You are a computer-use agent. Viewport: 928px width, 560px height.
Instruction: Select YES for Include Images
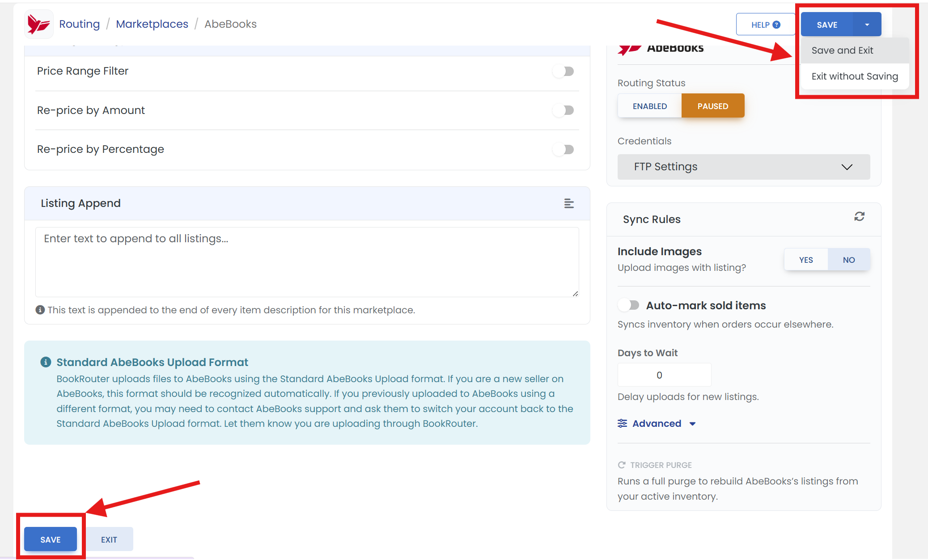pos(806,260)
